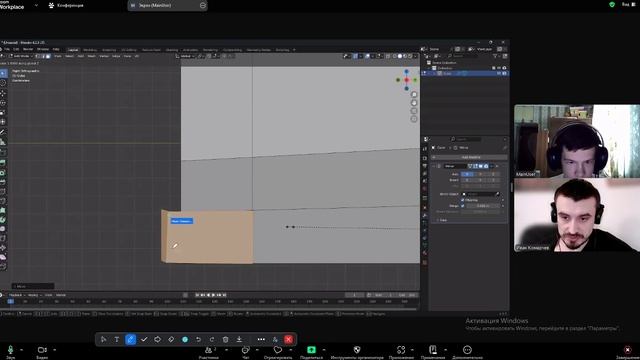
Task: Open Zoom annotation more options dots
Action: point(261,339)
